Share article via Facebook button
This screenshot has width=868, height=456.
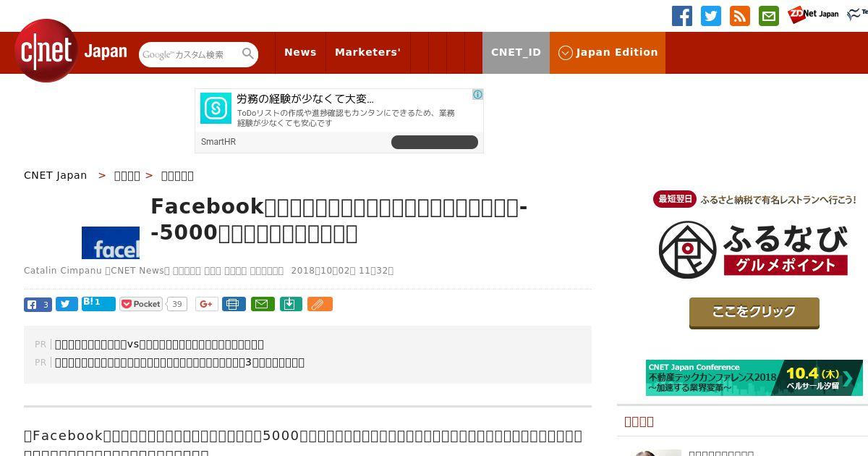tap(38, 304)
